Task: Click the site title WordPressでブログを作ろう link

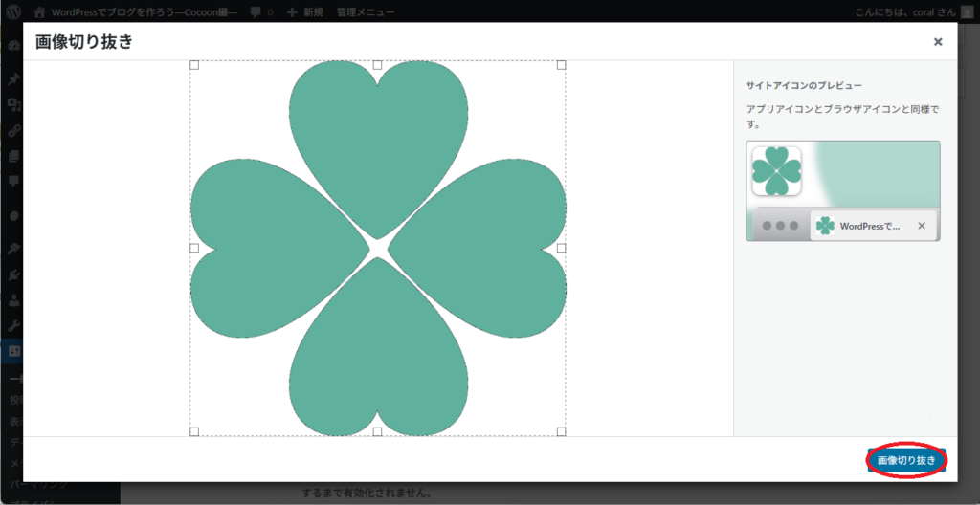Action: 144,14
